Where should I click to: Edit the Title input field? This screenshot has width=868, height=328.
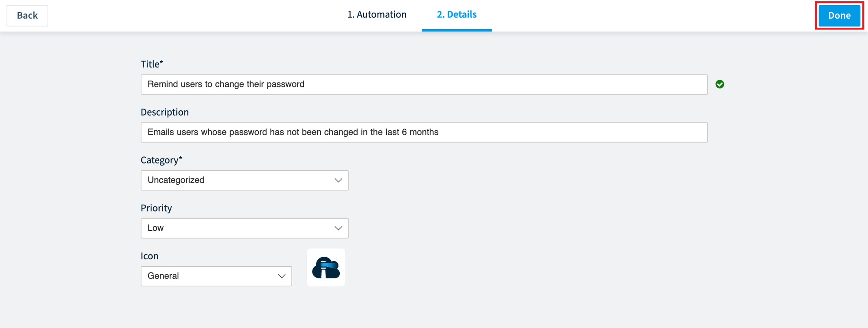[424, 84]
